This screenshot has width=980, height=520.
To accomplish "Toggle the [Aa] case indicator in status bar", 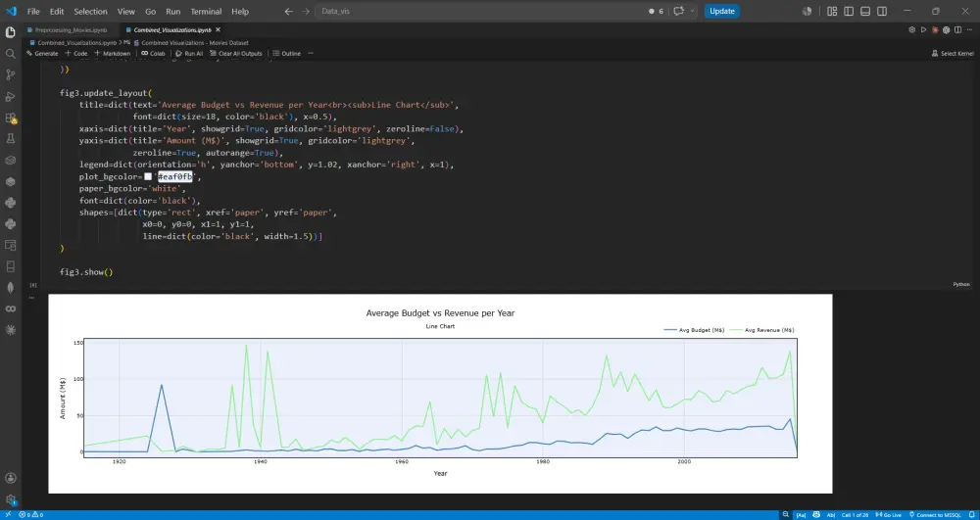I will tap(801, 515).
